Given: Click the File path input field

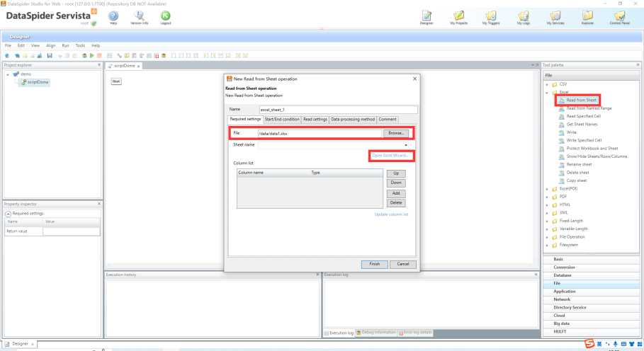Looking at the screenshot, I should click(320, 133).
